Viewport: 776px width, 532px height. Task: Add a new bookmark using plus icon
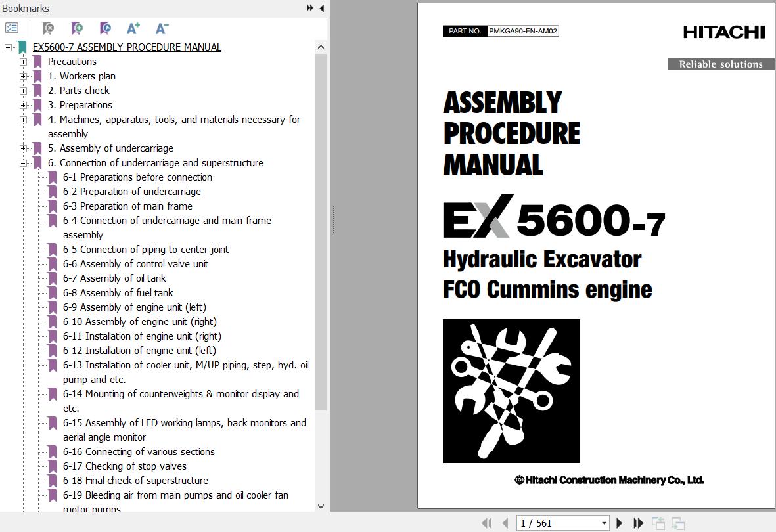(77, 28)
